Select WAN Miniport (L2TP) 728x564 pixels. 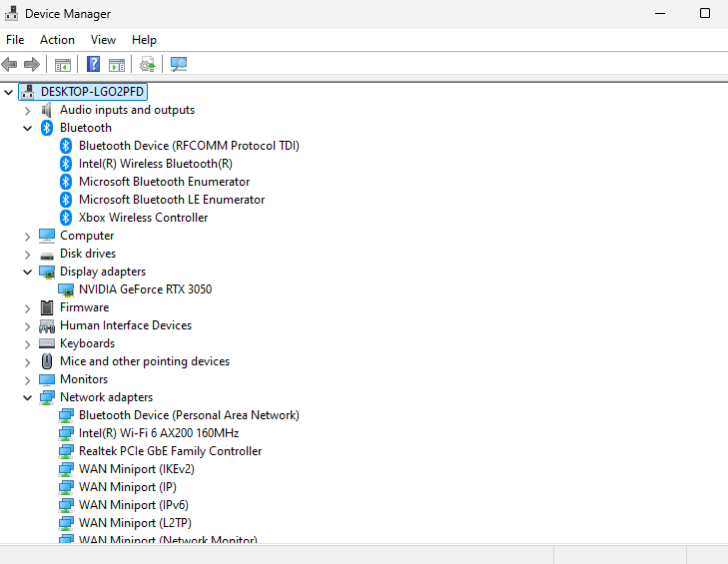tap(135, 523)
